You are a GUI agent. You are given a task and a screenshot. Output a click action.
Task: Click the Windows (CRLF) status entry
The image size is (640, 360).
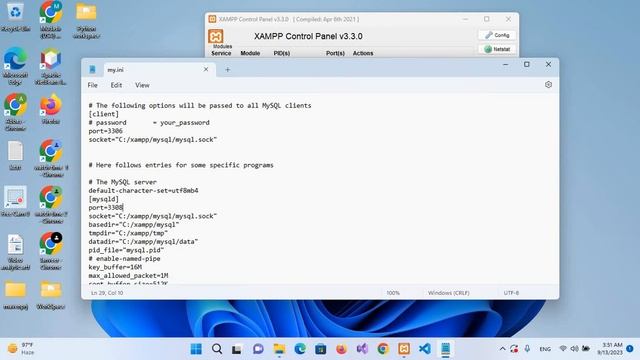pos(449,293)
